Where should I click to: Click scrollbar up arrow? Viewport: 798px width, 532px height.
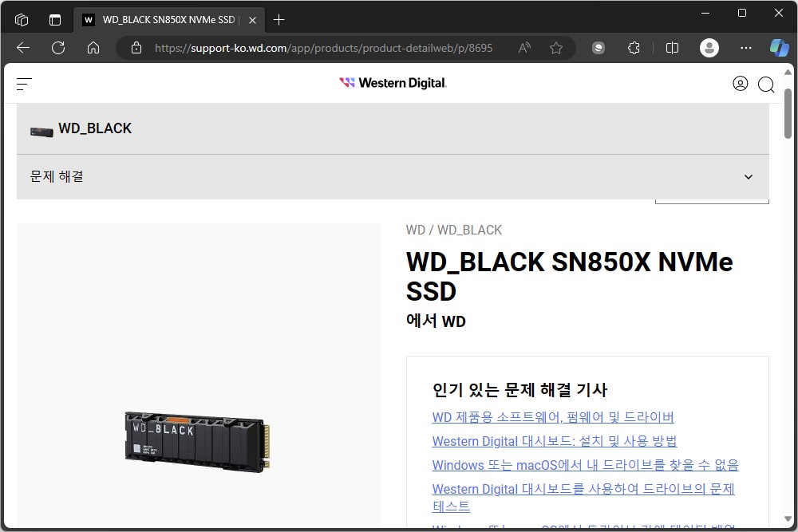click(788, 73)
